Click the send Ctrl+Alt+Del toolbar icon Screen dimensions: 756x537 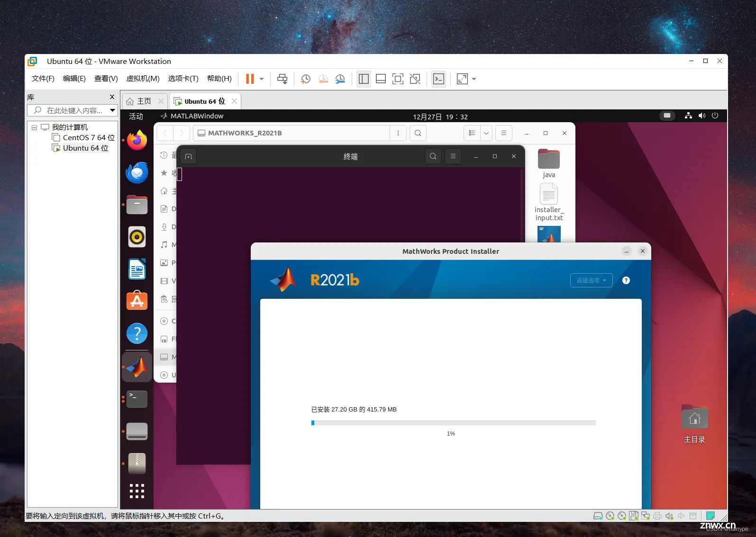282,79
